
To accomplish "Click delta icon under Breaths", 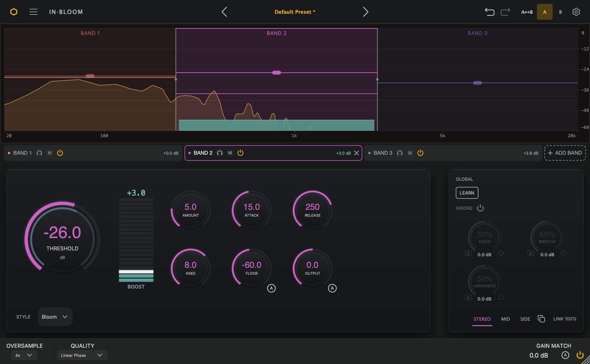I will 531,253.
